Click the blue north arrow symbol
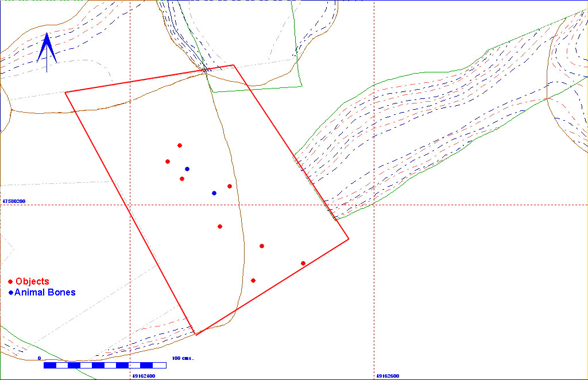This screenshot has width=588, height=380. click(47, 51)
